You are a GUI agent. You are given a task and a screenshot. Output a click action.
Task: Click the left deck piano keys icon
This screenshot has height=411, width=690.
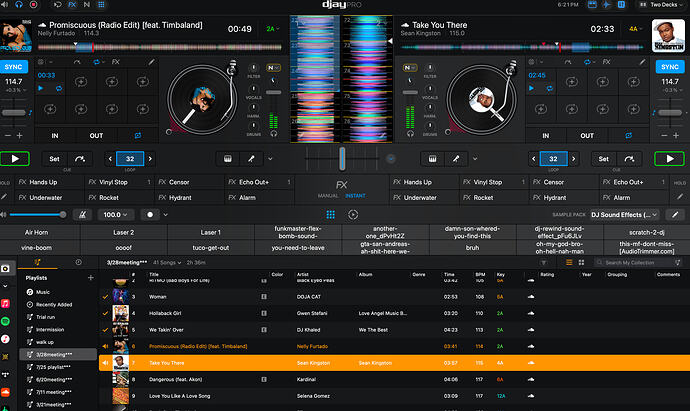click(228, 159)
